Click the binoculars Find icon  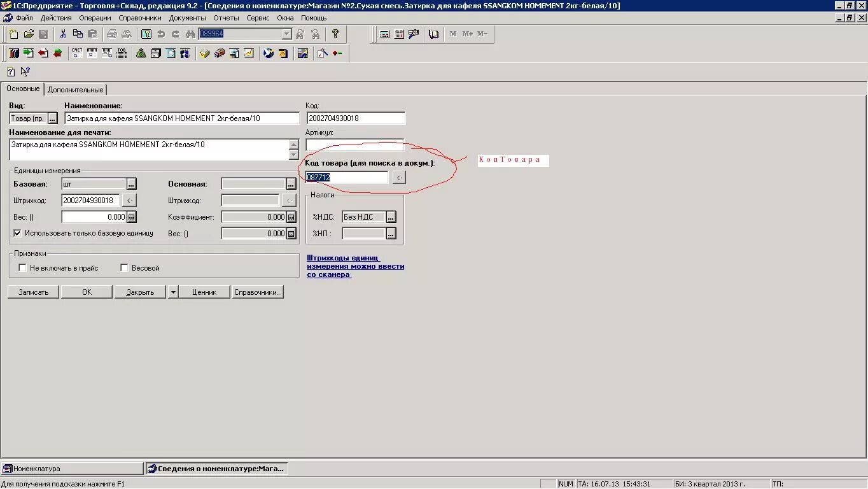(x=190, y=34)
